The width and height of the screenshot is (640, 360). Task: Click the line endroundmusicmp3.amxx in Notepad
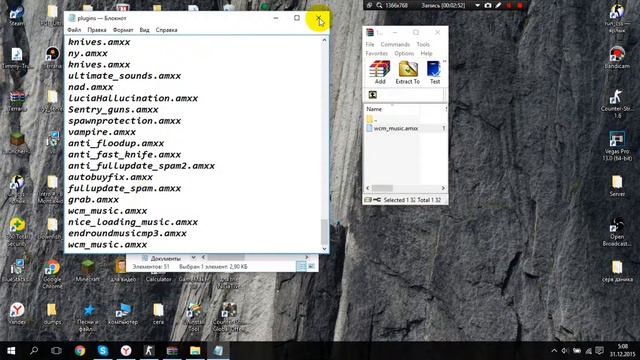(x=127, y=233)
